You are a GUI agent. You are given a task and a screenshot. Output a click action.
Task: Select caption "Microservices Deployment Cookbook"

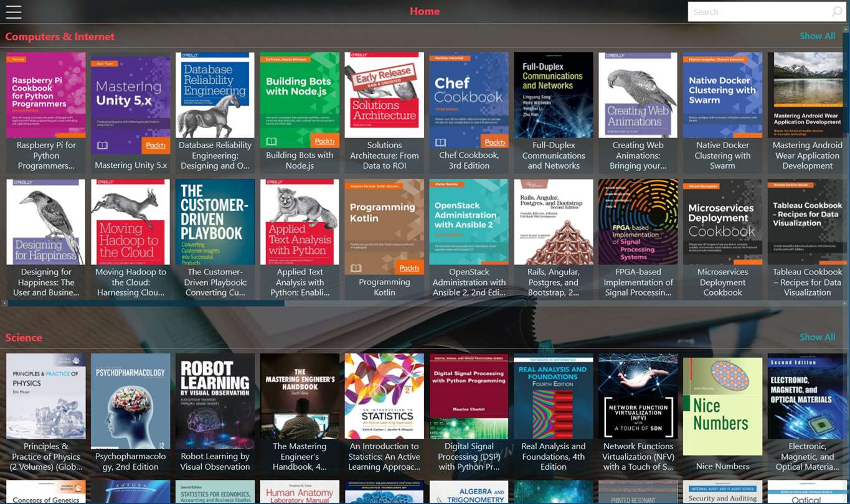[723, 282]
